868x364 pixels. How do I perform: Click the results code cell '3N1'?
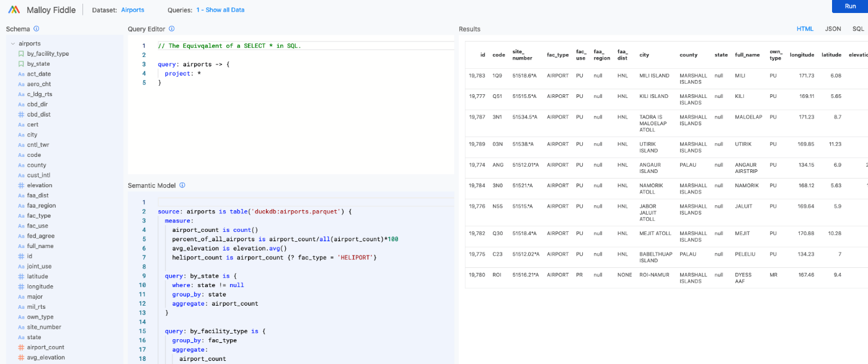click(497, 117)
